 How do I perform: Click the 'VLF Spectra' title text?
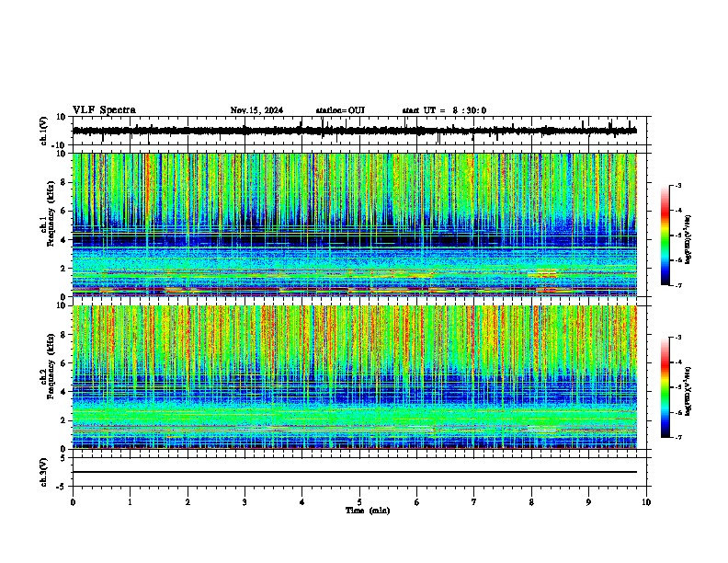[104, 110]
